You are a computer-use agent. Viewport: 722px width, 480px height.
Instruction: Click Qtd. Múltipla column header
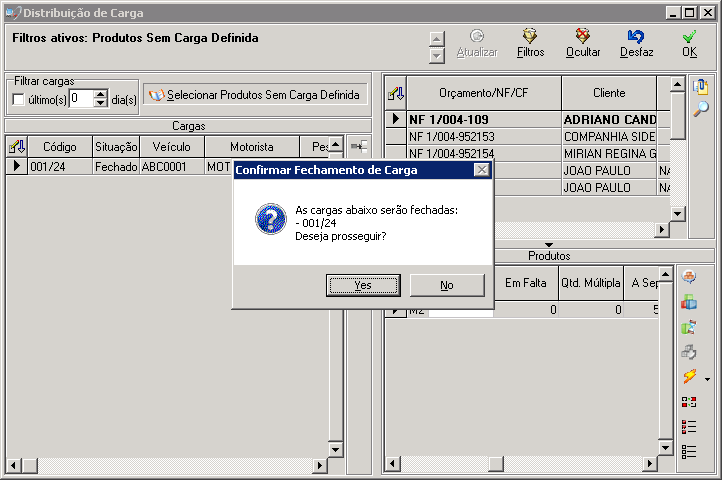coord(591,283)
